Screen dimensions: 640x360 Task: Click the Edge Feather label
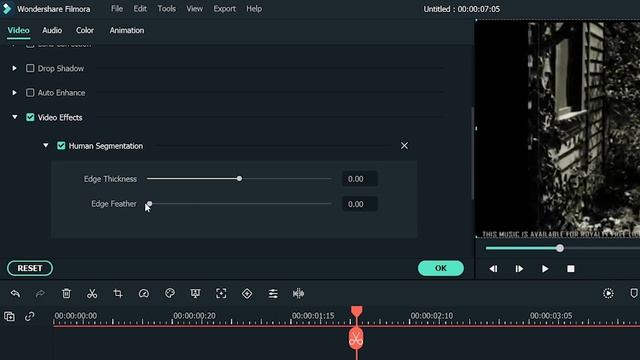pyautogui.click(x=114, y=204)
